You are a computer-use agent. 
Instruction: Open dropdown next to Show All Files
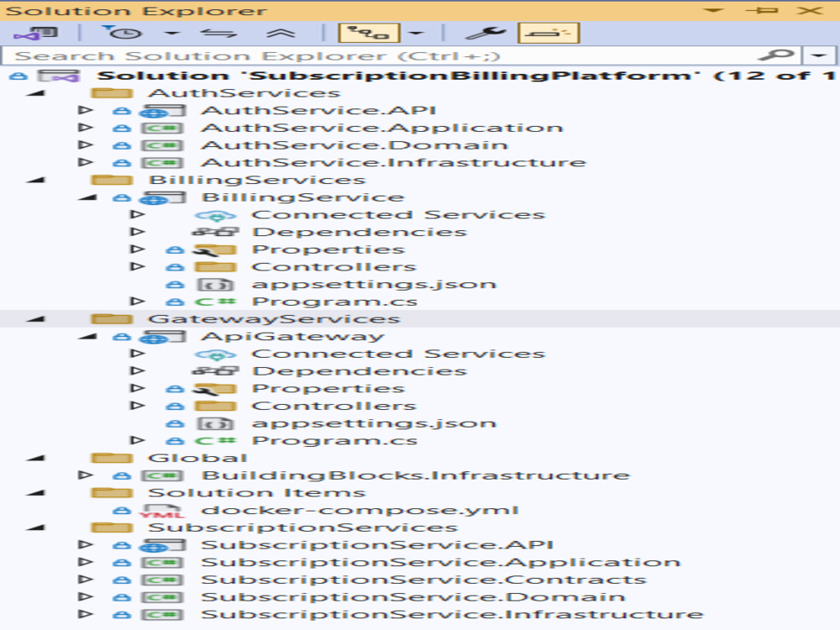tap(416, 34)
